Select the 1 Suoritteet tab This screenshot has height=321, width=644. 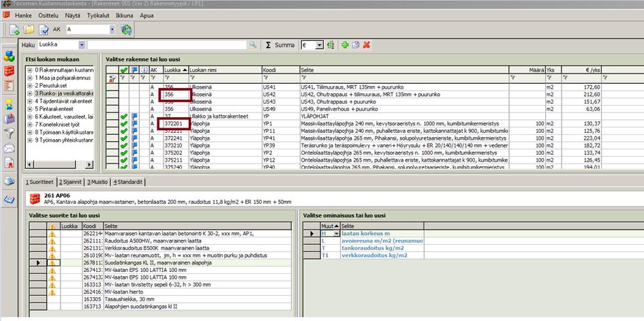point(40,181)
